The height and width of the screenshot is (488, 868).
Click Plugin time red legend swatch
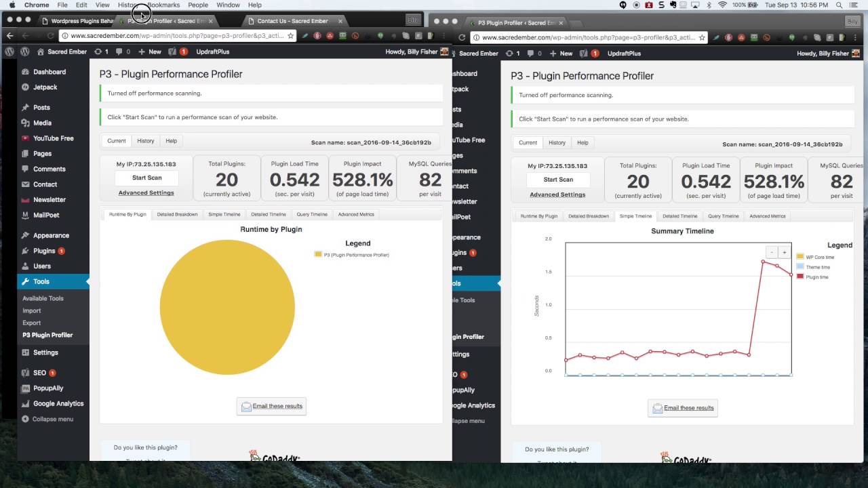[x=800, y=277]
